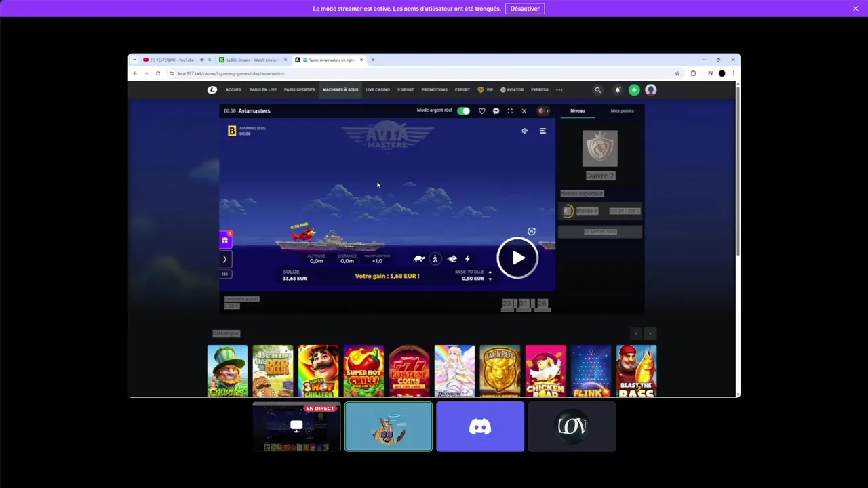Decrease total bet with down arrow
This screenshot has height=488, width=868.
[490, 279]
